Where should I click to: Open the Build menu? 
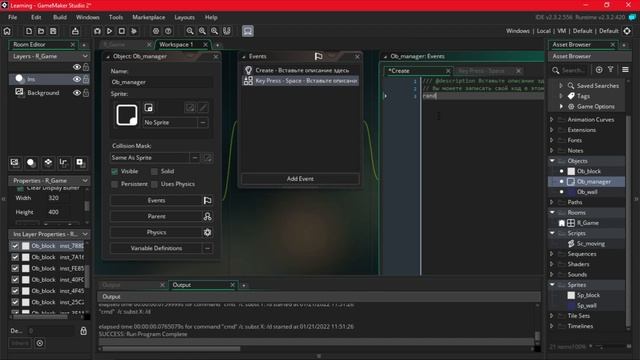60,17
